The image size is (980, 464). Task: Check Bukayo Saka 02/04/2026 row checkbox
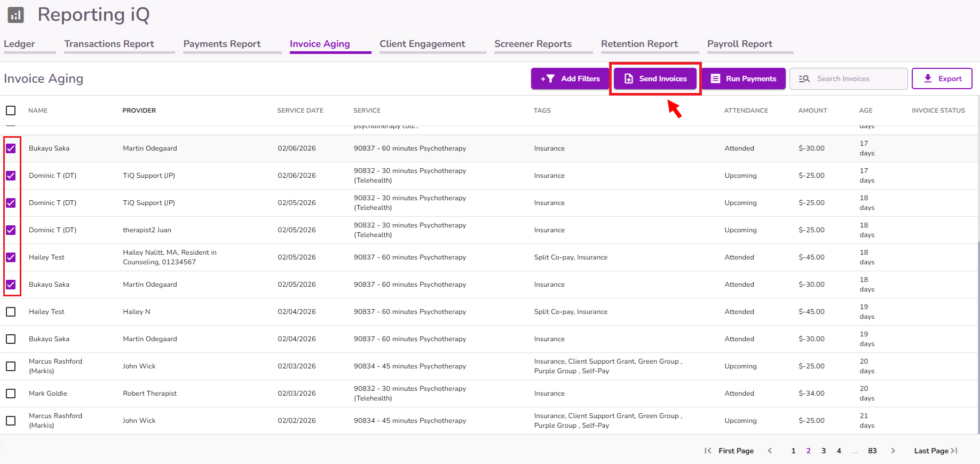pos(11,339)
